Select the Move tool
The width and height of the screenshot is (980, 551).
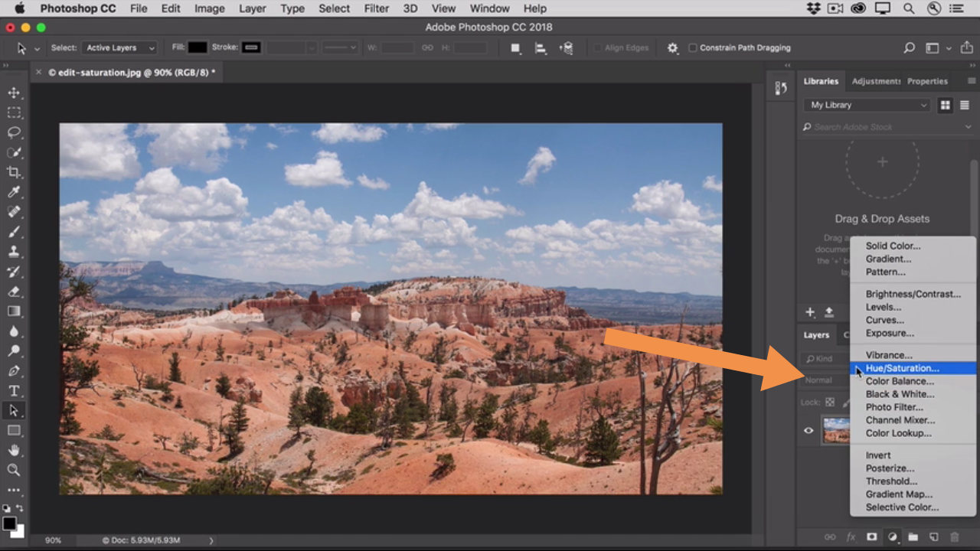(14, 93)
